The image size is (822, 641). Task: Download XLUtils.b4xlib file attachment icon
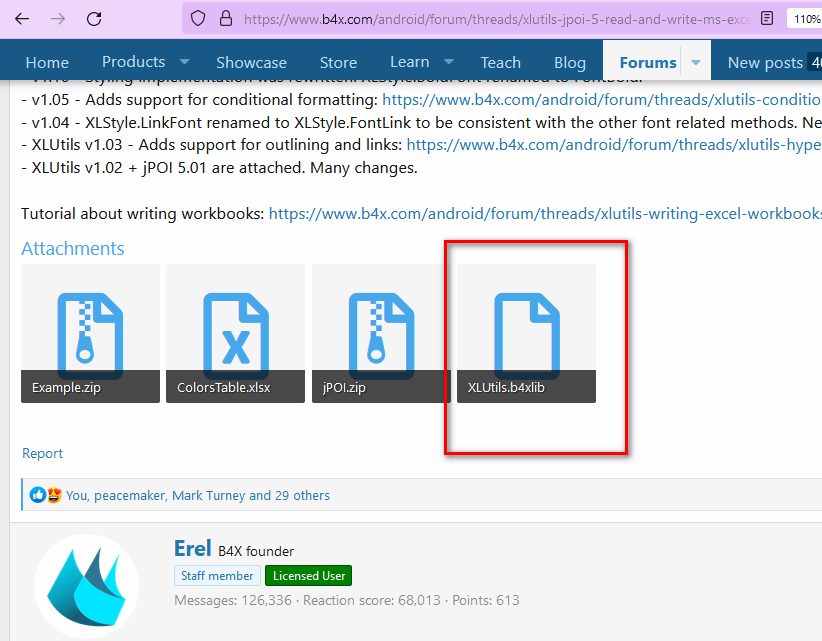pyautogui.click(x=527, y=331)
